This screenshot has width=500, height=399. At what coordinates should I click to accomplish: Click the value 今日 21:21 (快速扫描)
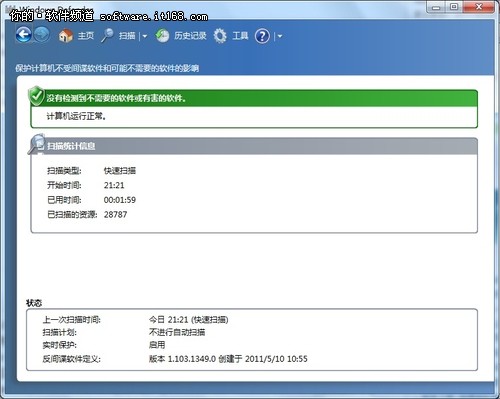point(189,320)
